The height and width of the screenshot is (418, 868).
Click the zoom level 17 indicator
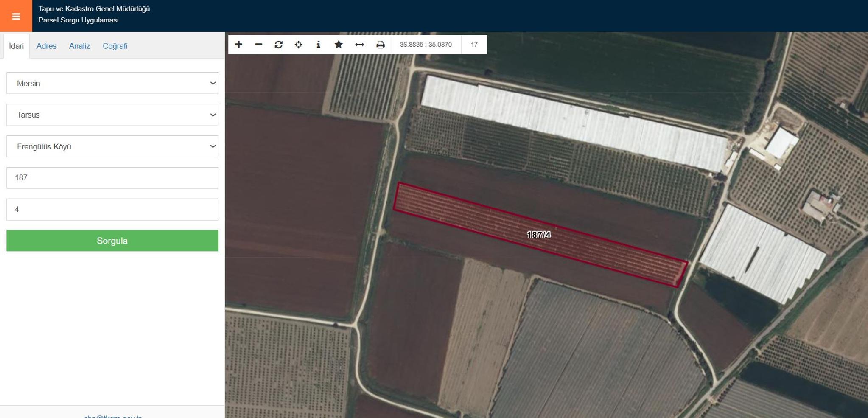click(474, 45)
